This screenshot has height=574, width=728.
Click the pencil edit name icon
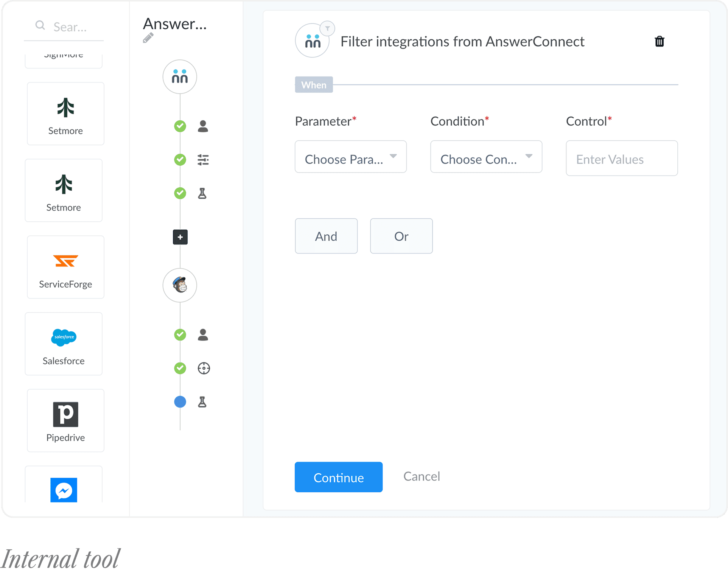(x=148, y=38)
